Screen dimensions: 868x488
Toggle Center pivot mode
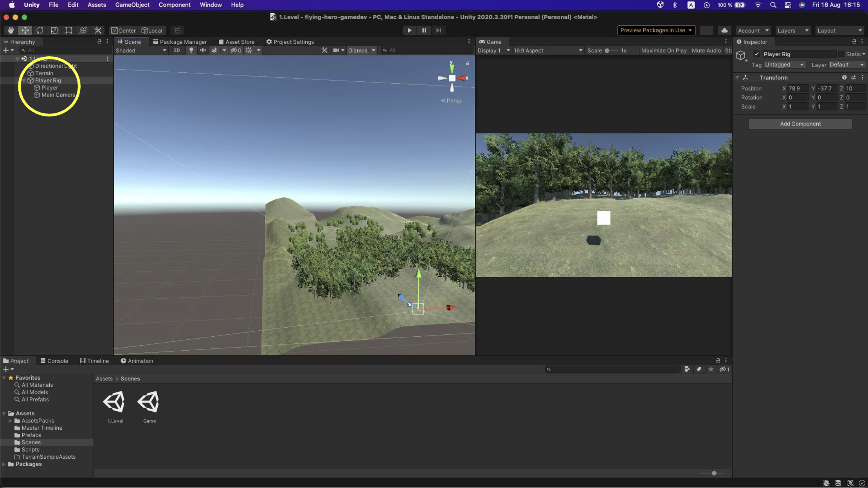(123, 30)
